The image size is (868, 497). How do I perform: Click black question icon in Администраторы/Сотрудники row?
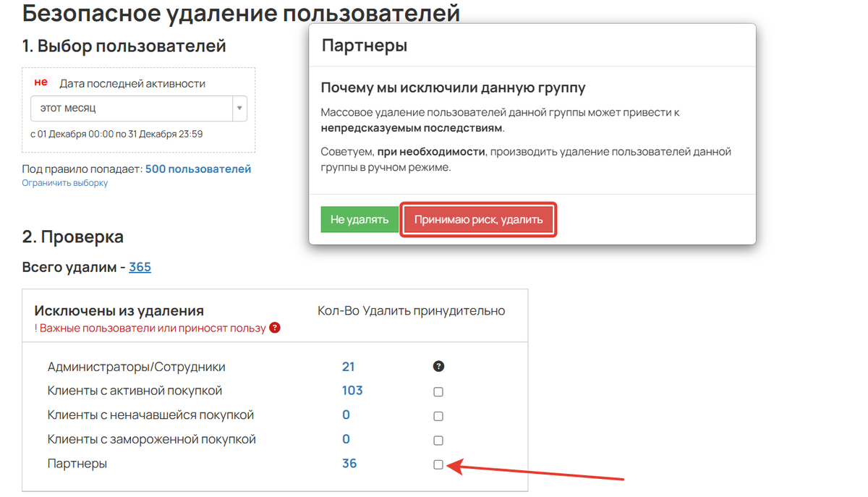[x=438, y=367]
